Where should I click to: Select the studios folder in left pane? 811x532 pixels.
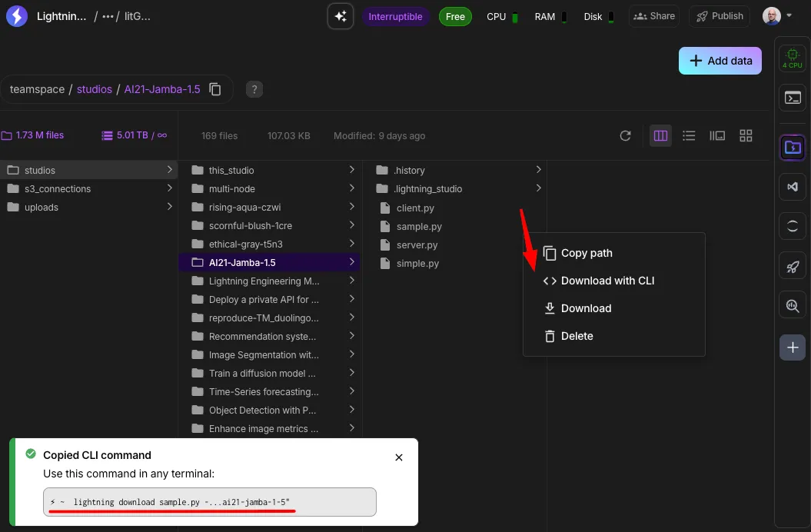coord(88,170)
